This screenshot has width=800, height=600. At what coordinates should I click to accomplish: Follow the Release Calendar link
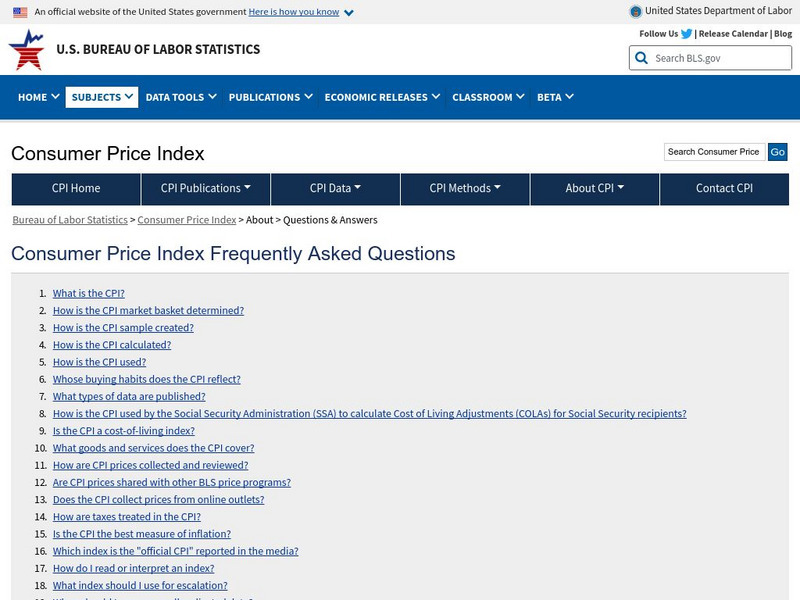733,34
